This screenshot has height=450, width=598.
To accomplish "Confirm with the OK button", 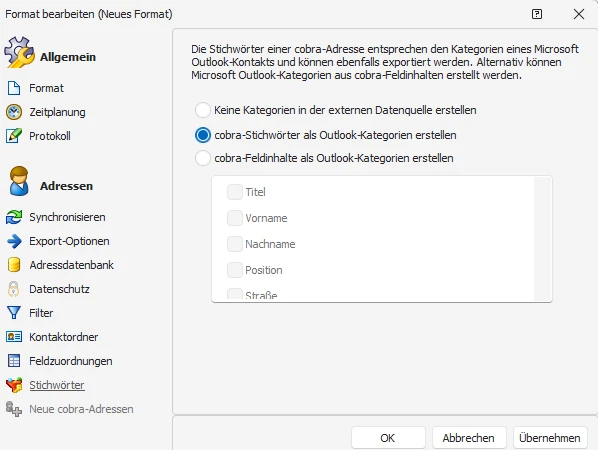I will tap(388, 437).
